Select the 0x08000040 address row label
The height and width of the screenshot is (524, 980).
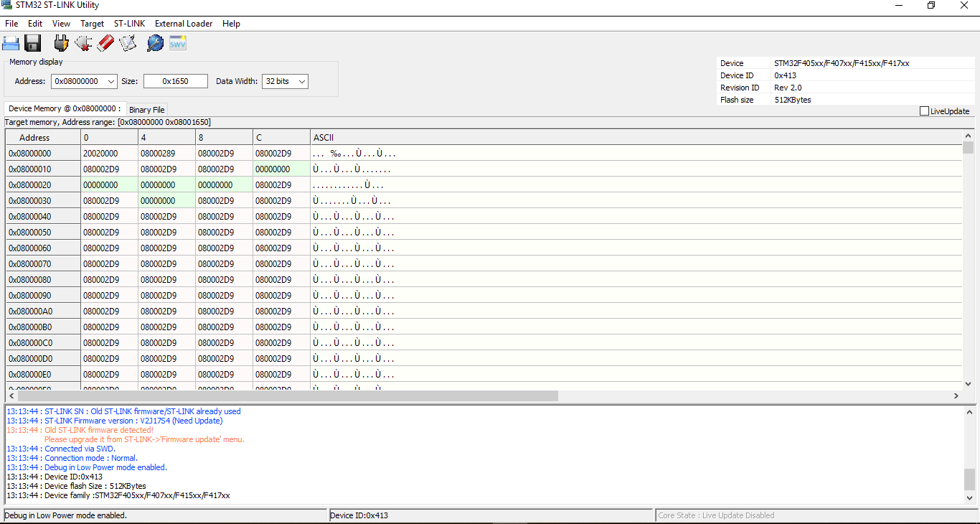[43, 217]
